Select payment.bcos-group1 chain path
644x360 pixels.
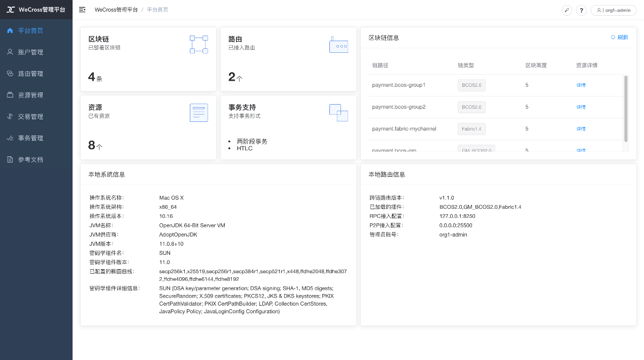(399, 85)
